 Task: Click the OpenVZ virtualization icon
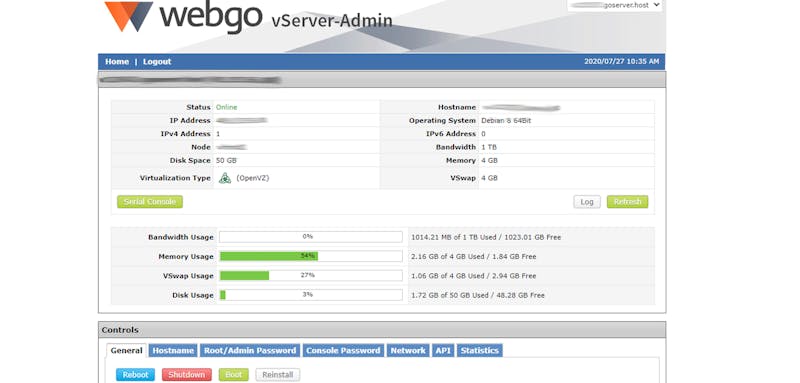click(225, 178)
